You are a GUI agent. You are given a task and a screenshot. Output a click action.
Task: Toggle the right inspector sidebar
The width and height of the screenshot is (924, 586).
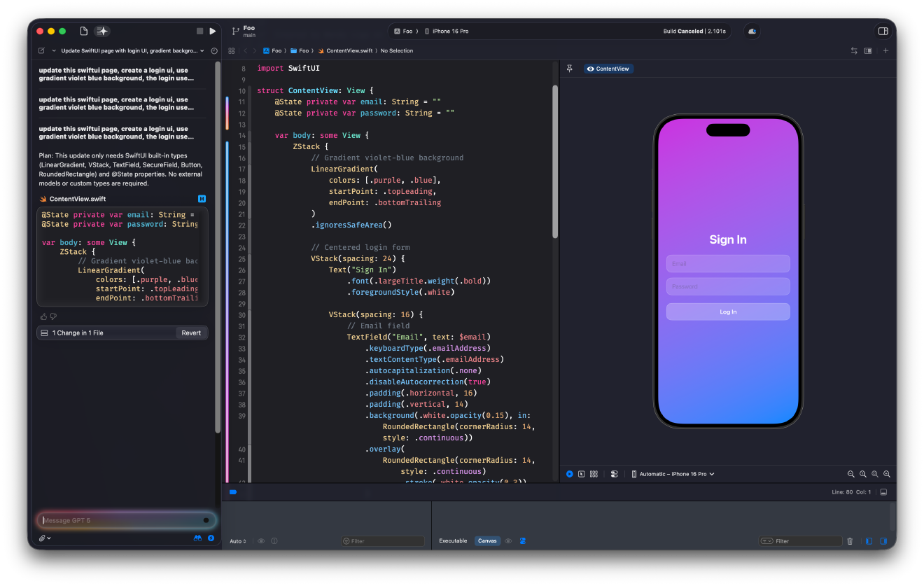883,31
